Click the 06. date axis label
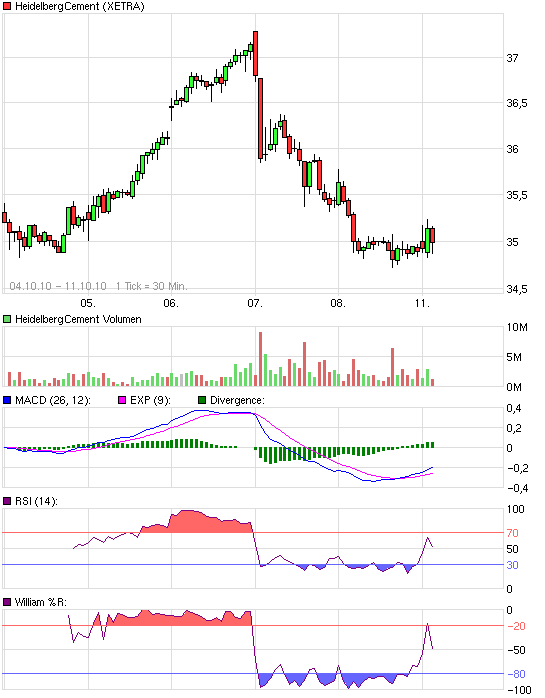Image resolution: width=545 pixels, height=698 pixels. (171, 303)
